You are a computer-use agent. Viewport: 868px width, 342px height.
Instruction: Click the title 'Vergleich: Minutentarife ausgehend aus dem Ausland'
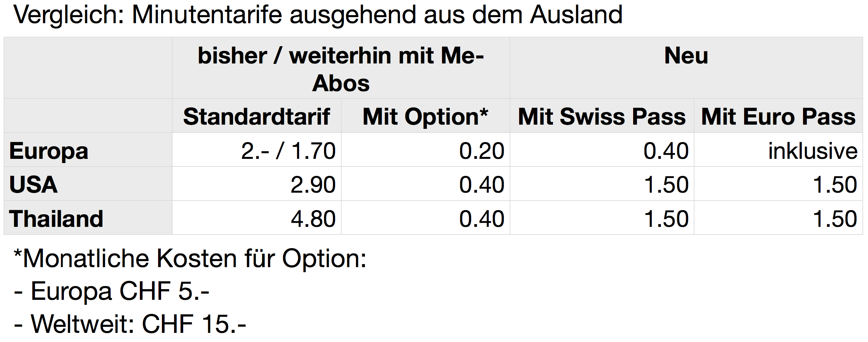click(318, 15)
